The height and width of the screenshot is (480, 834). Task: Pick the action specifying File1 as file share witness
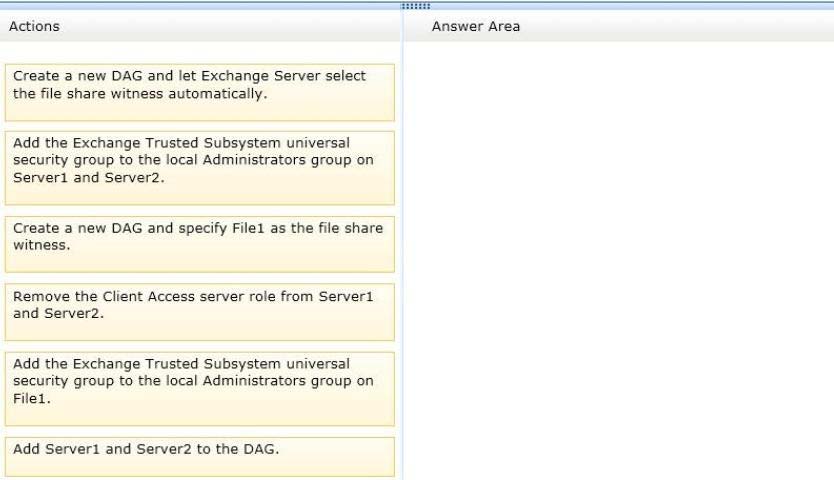click(200, 244)
